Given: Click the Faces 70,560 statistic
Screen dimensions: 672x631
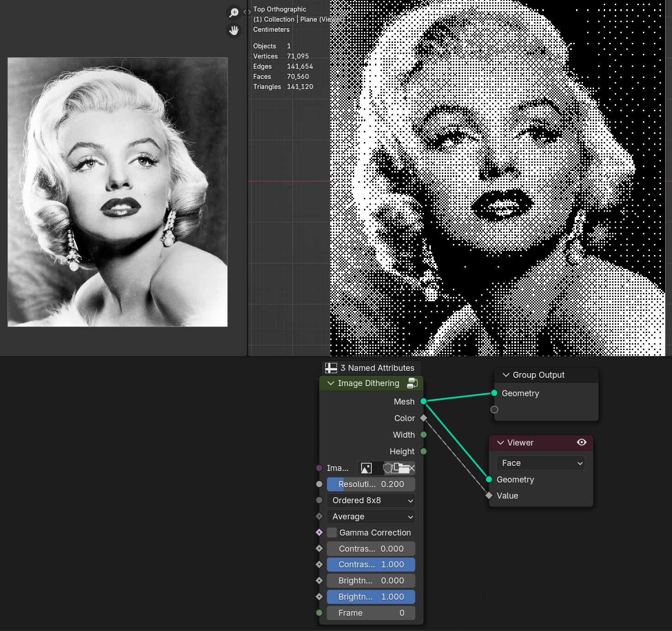Looking at the screenshot, I should 281,77.
